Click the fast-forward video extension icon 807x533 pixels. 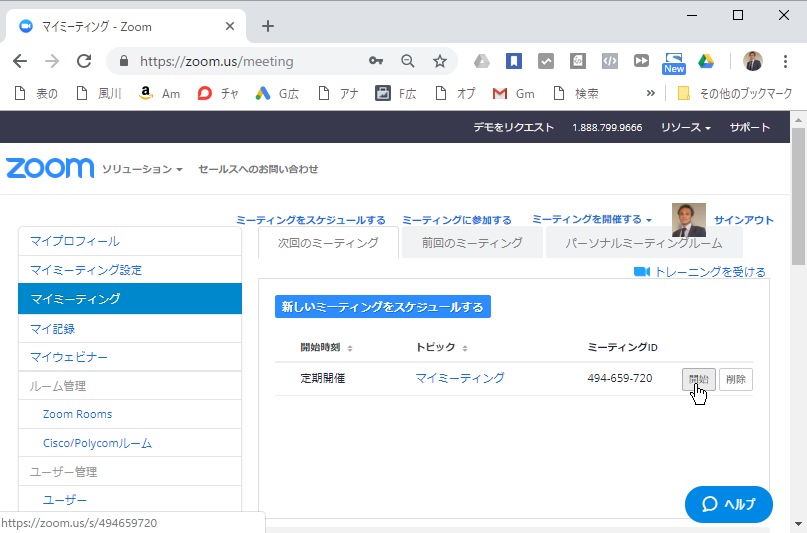coord(641,61)
